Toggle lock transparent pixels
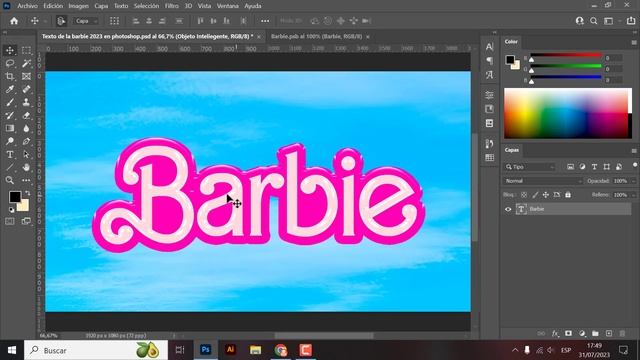 point(524,195)
